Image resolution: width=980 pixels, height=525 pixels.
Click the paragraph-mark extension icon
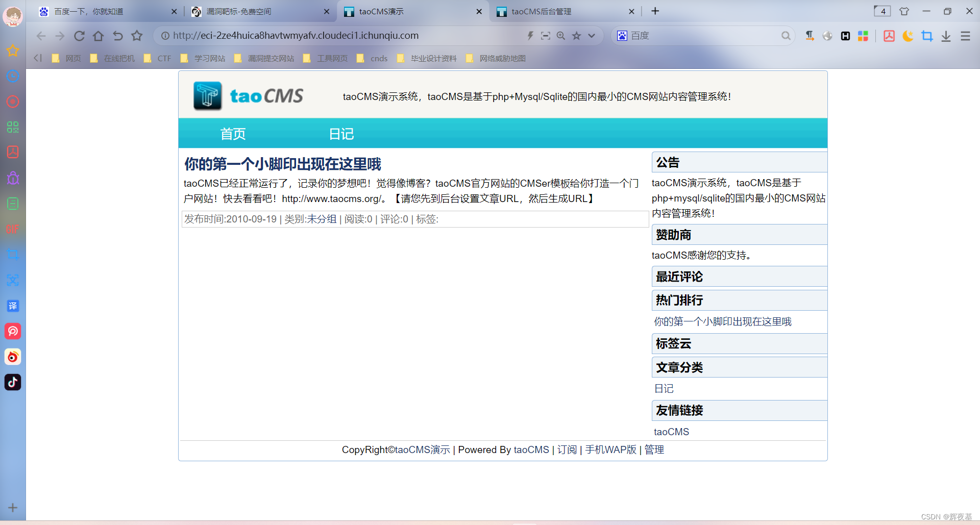(810, 36)
